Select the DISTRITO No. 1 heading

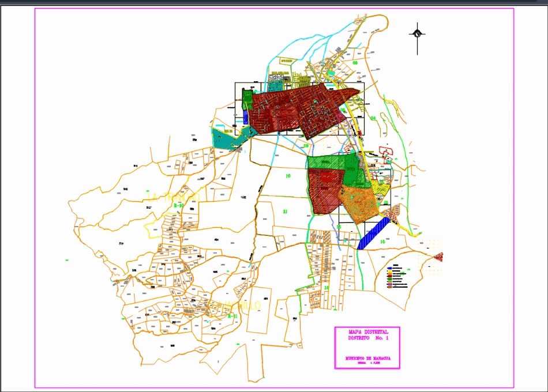coord(367,337)
